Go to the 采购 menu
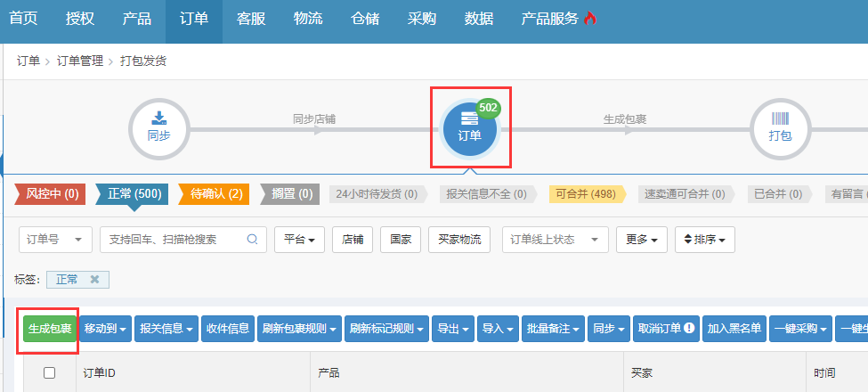The height and width of the screenshot is (392, 868). point(422,19)
